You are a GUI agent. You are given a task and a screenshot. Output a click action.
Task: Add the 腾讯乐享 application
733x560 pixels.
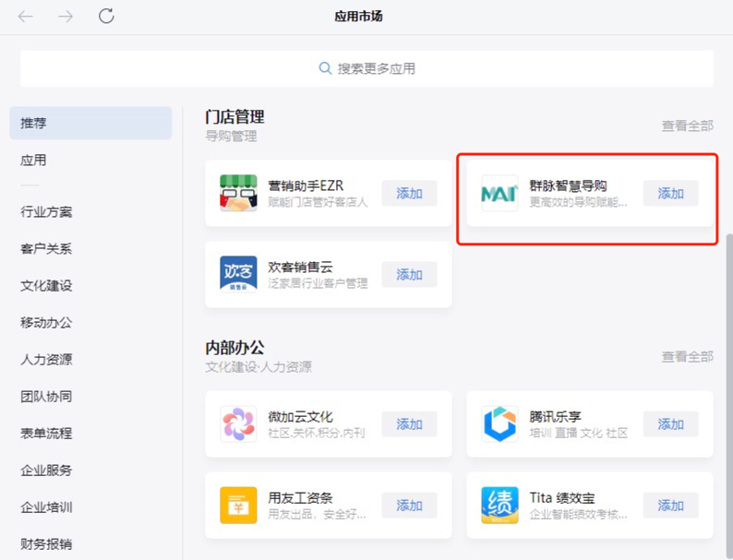(x=670, y=424)
